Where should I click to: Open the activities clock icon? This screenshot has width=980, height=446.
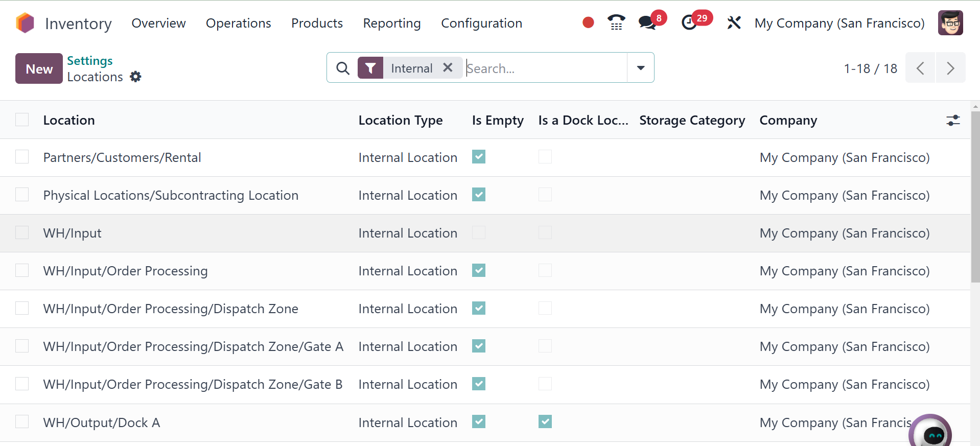tap(689, 23)
